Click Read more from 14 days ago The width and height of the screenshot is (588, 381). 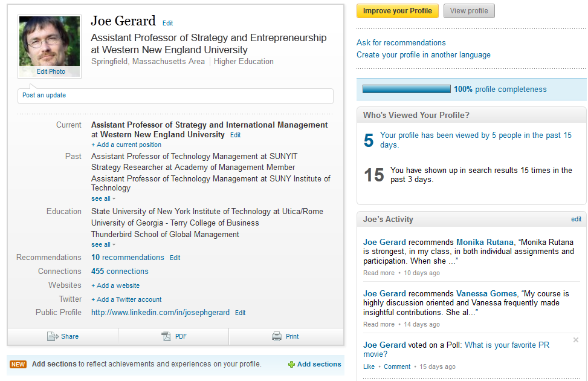click(x=379, y=324)
